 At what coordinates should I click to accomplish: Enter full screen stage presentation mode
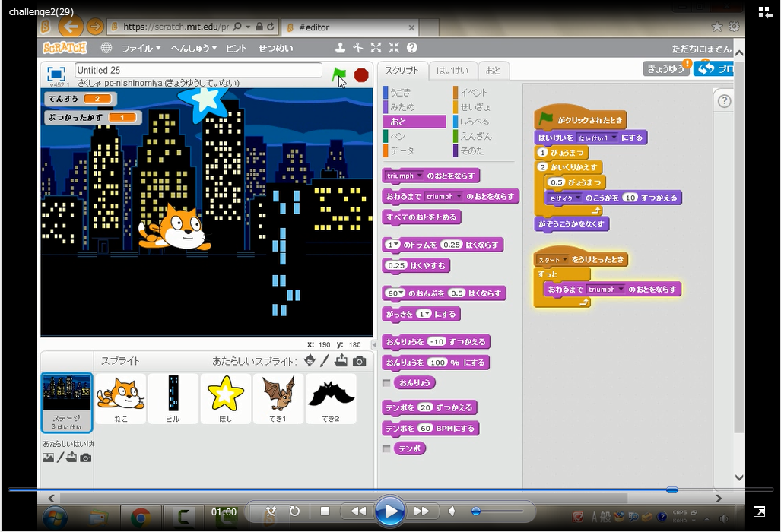(56, 74)
